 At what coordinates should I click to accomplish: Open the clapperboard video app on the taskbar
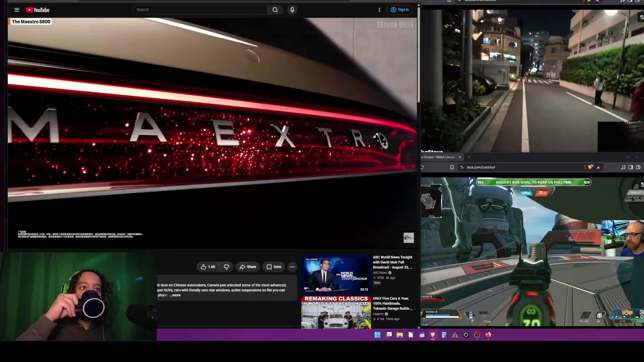tap(422, 335)
